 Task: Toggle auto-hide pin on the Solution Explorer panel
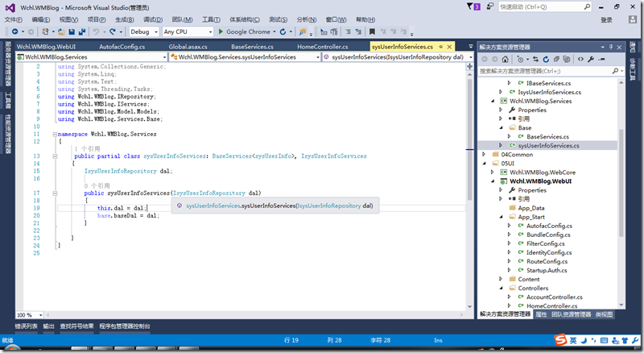[611, 48]
